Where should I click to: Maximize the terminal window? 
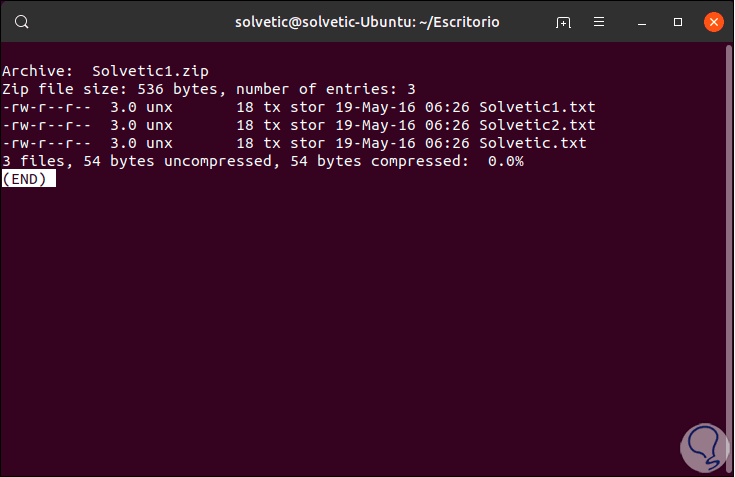(x=678, y=21)
